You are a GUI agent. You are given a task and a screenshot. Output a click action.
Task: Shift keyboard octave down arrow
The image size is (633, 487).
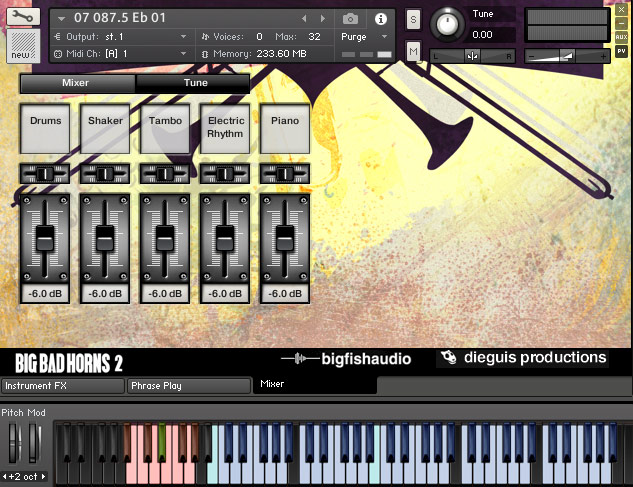4,477
